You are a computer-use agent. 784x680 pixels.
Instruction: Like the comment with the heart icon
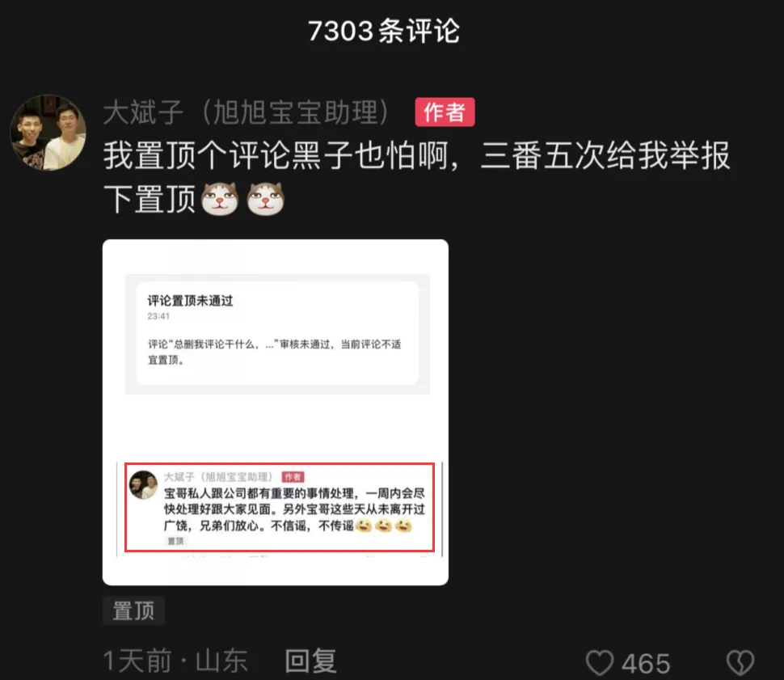point(600,662)
